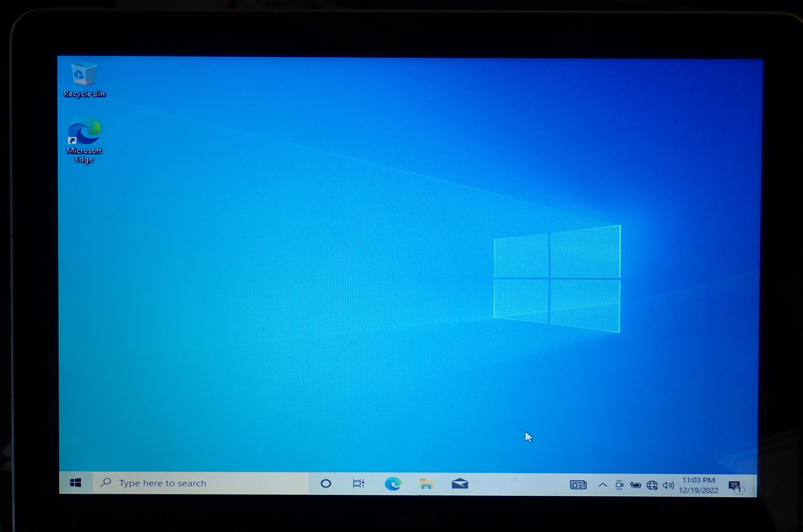This screenshot has width=803, height=532.
Task: Open Task View from the taskbar
Action: [x=358, y=483]
